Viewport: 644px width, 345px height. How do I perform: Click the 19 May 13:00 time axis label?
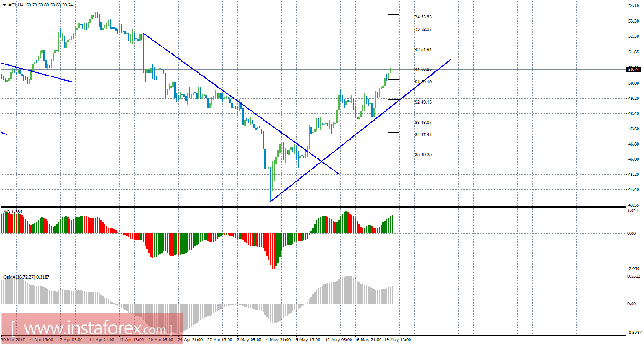[398, 340]
